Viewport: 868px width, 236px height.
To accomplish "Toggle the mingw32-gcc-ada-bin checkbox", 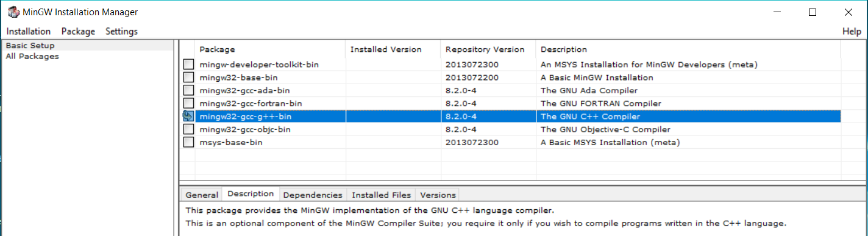I will tap(189, 90).
